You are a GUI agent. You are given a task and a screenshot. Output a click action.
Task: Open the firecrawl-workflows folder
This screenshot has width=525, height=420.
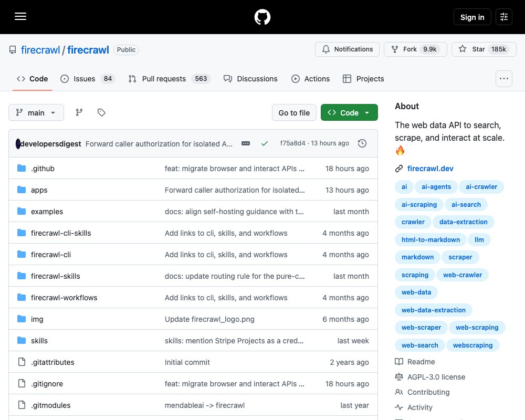(x=64, y=298)
